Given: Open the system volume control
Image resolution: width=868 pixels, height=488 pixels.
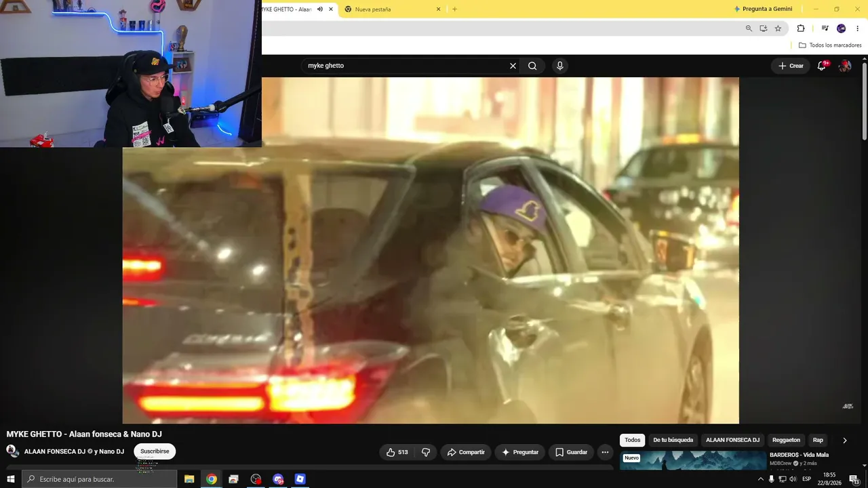Looking at the screenshot, I should tap(793, 479).
